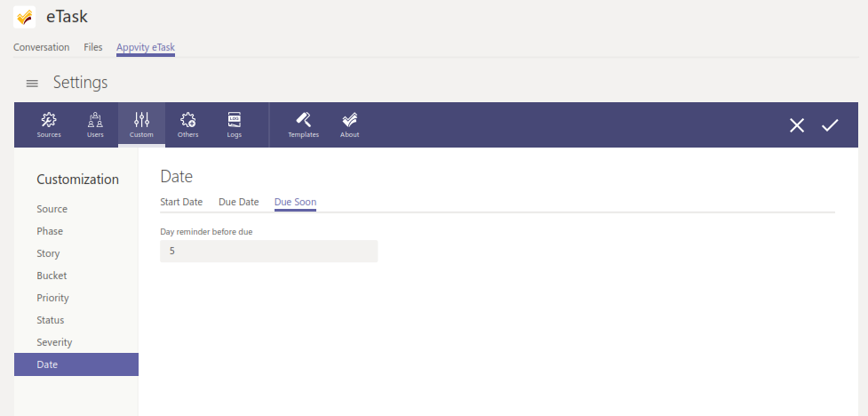This screenshot has width=868, height=416.
Task: Open Source in Customization list
Action: coord(52,209)
